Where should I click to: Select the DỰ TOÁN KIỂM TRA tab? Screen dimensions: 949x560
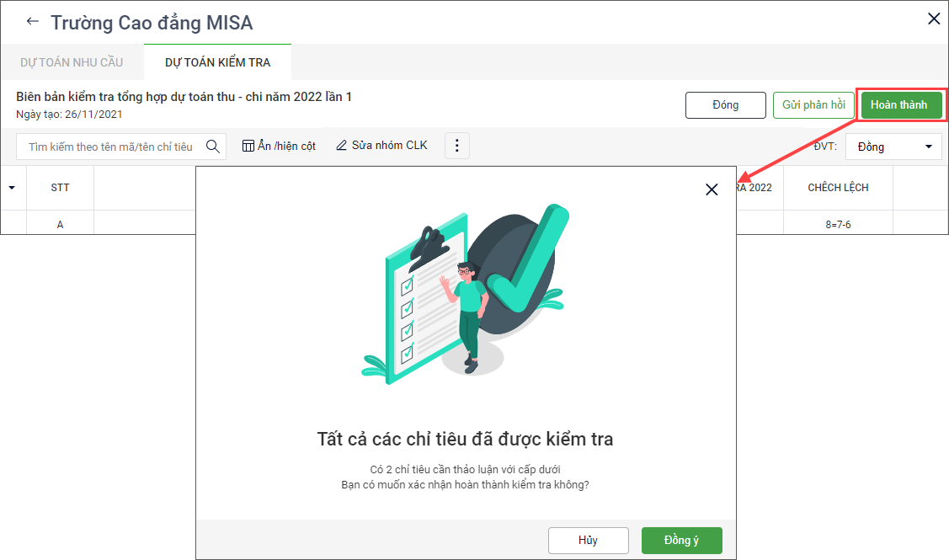[217, 62]
